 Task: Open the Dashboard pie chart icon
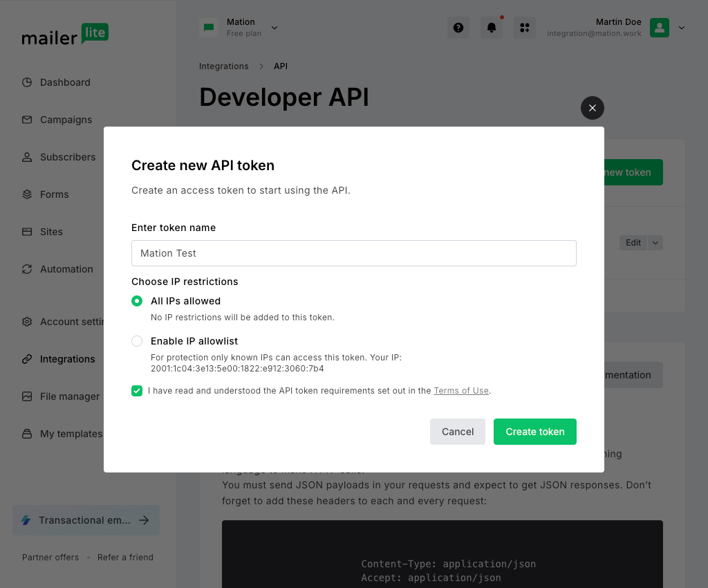point(27,82)
